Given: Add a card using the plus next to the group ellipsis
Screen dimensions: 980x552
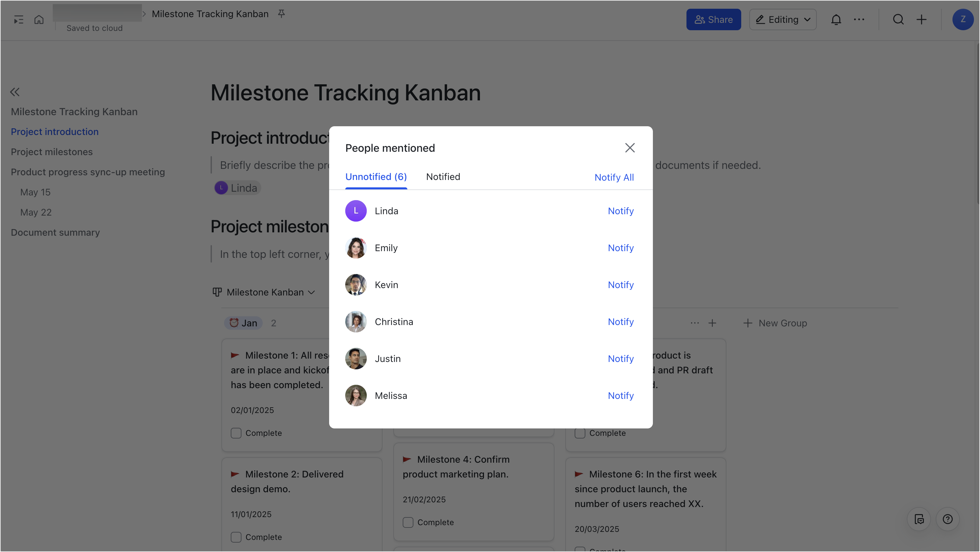Looking at the screenshot, I should [x=712, y=323].
